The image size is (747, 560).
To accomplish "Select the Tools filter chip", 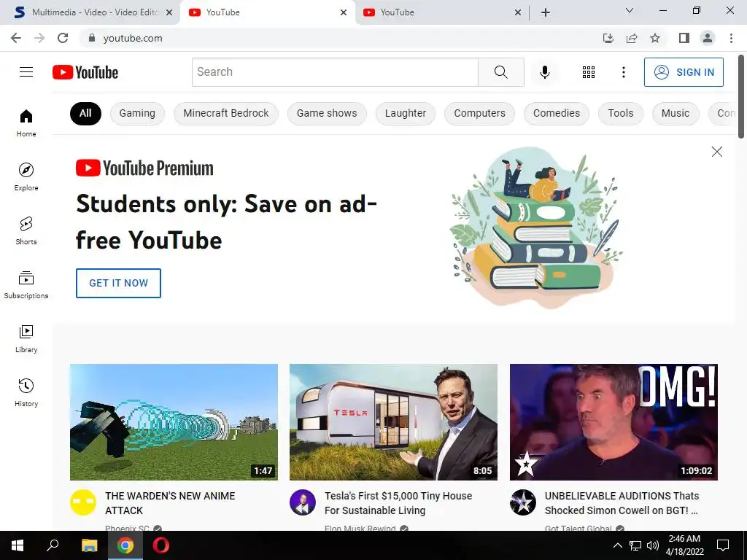I will 621,113.
